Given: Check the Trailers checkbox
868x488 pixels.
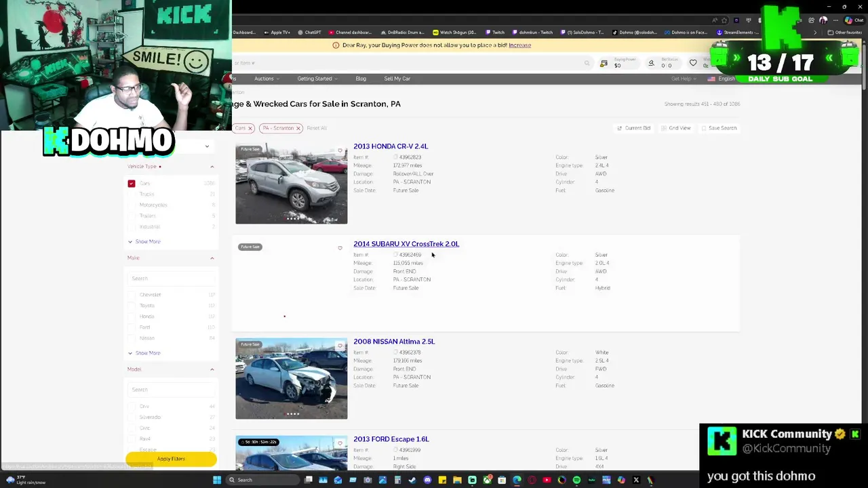Looking at the screenshot, I should click(132, 216).
